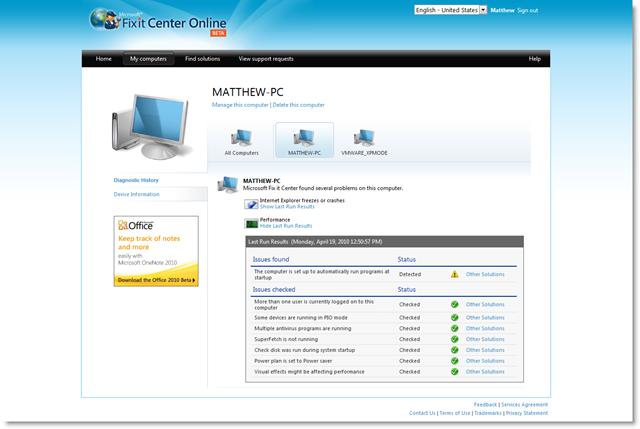Open the Find solutions menu
The width and height of the screenshot is (640, 429).
click(202, 59)
